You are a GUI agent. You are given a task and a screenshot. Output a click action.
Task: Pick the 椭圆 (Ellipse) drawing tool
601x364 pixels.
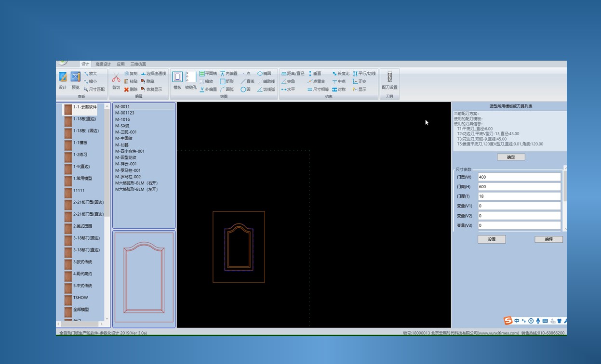(x=264, y=74)
